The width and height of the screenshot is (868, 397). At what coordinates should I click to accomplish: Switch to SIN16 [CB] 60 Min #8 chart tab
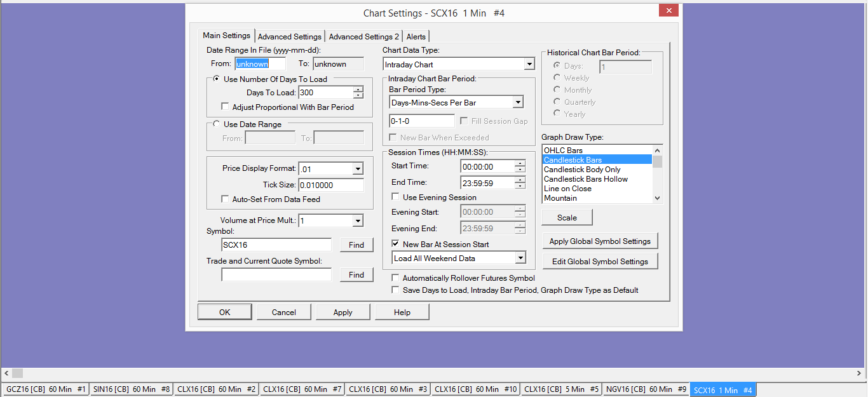coord(132,389)
